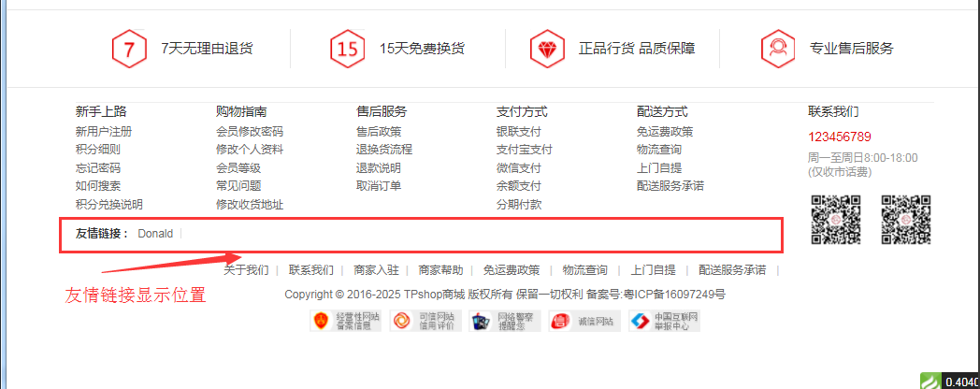Click the 123456789 contact phone number

pyautogui.click(x=840, y=137)
